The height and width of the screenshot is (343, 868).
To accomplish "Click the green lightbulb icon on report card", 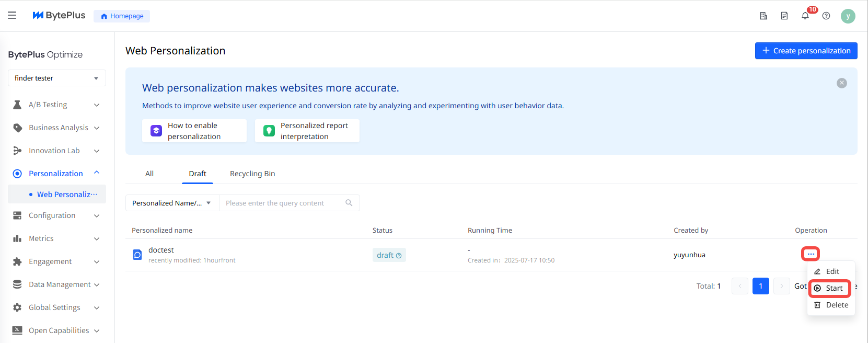I will point(269,131).
